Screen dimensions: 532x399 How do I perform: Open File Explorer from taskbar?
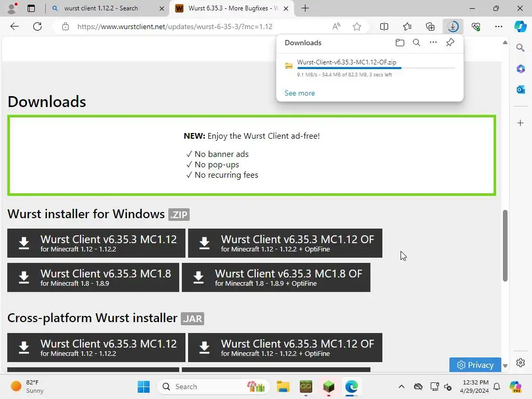pyautogui.click(x=283, y=387)
